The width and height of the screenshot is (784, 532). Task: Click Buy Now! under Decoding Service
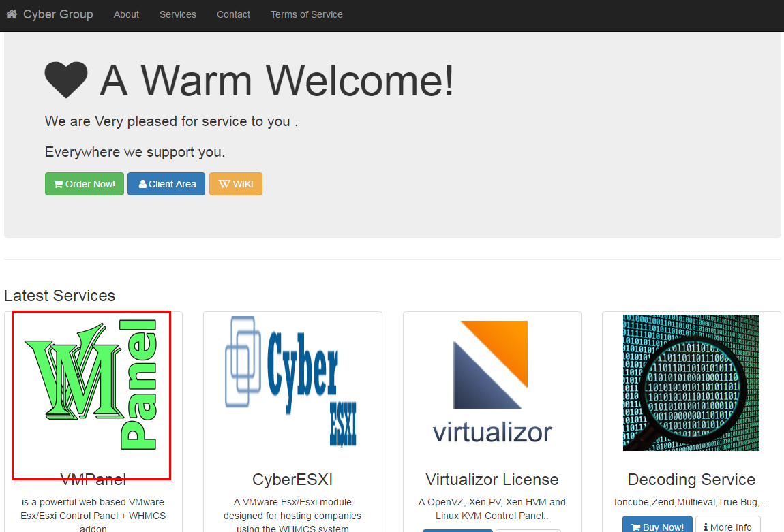[657, 525]
